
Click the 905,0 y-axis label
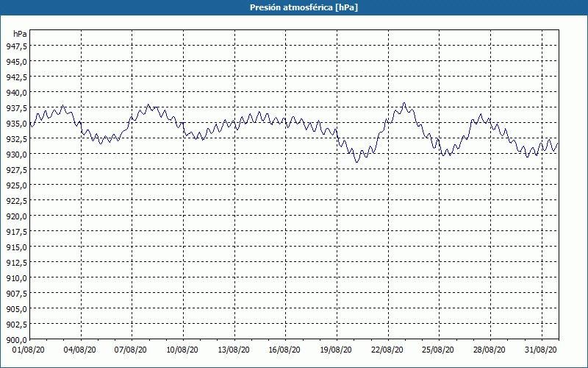[16, 308]
